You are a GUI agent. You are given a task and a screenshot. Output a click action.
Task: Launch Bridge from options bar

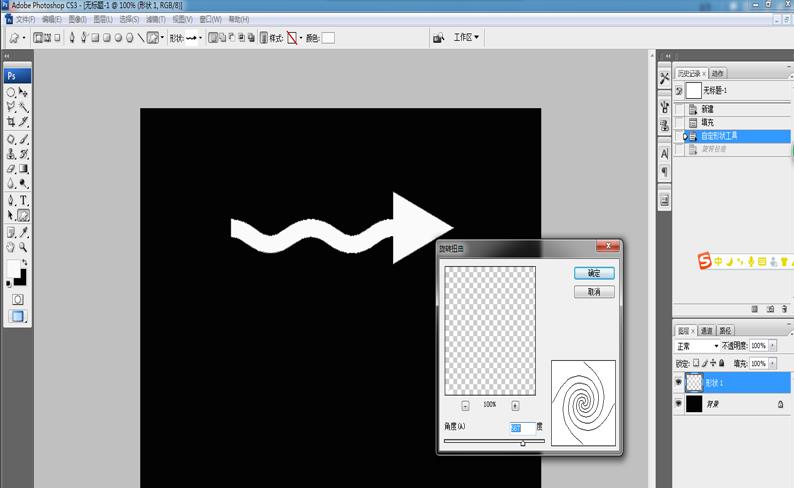click(x=439, y=38)
